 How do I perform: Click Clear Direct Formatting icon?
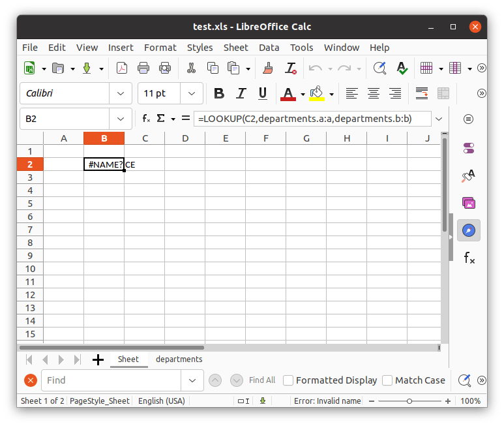pos(291,68)
